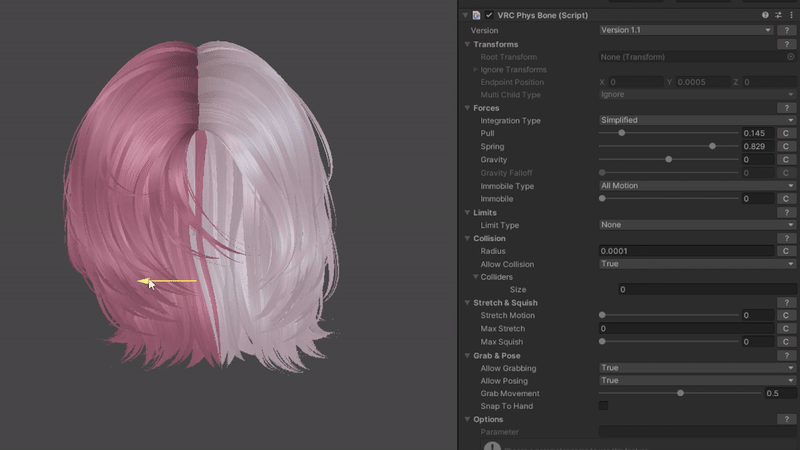Click the VRC Phys Bone script icon
800x450 pixels.
[477, 16]
